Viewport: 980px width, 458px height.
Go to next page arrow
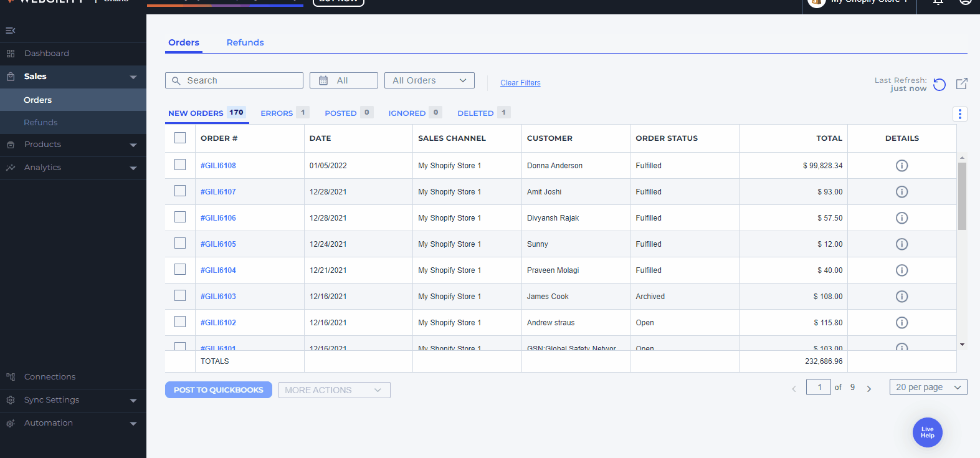click(869, 388)
